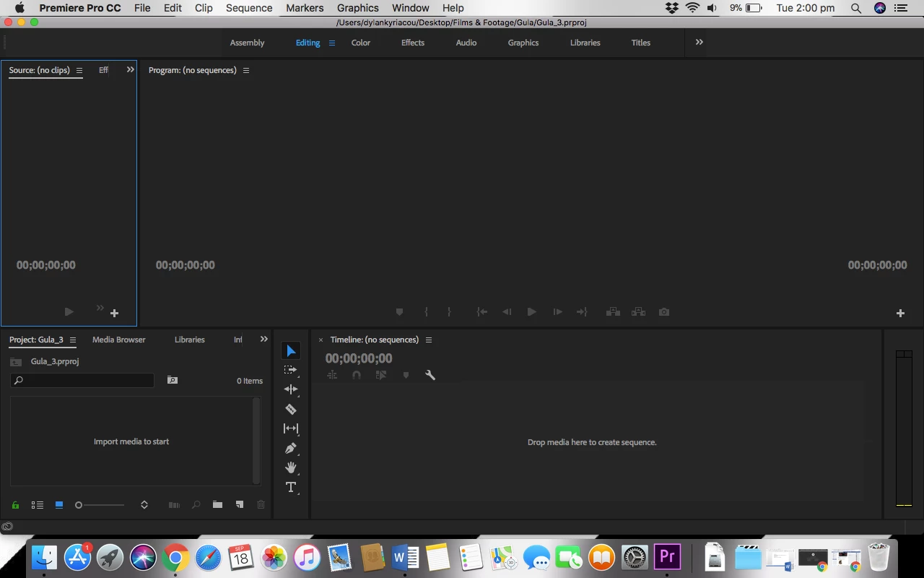Switch to Titles workspace
Image resolution: width=924 pixels, height=578 pixels.
tap(641, 43)
